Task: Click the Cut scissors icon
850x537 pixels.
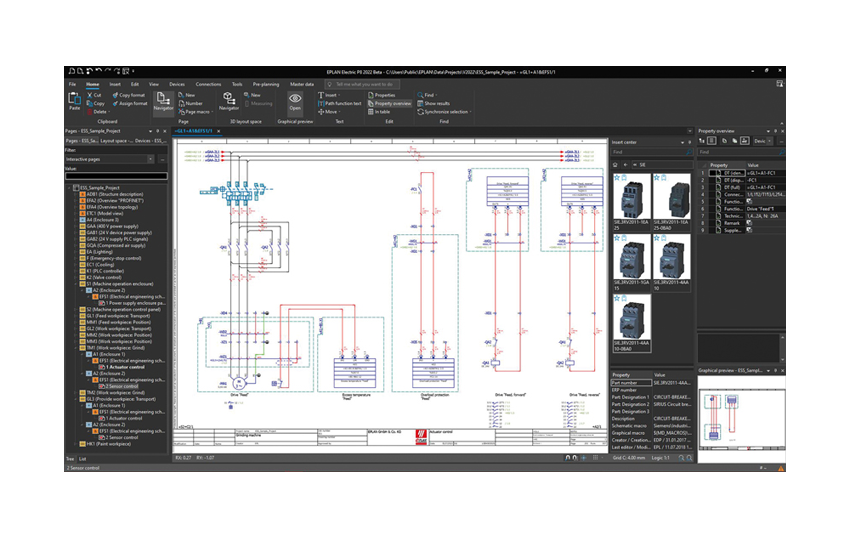Action: click(x=90, y=95)
